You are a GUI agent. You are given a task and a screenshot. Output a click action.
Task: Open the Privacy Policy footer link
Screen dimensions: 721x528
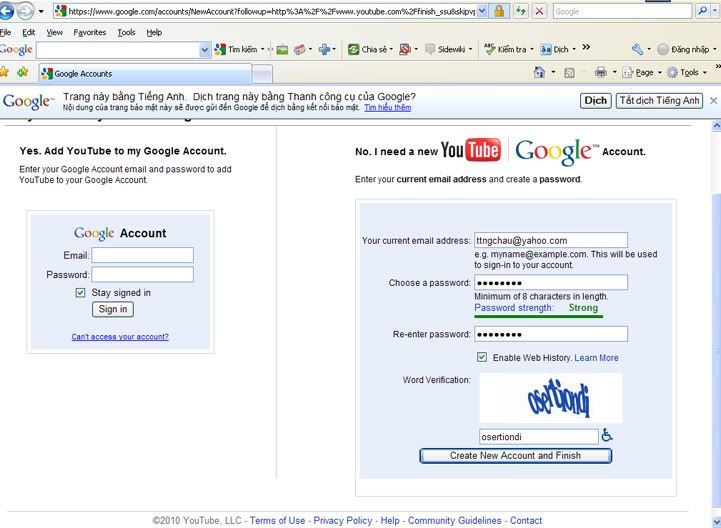(343, 520)
